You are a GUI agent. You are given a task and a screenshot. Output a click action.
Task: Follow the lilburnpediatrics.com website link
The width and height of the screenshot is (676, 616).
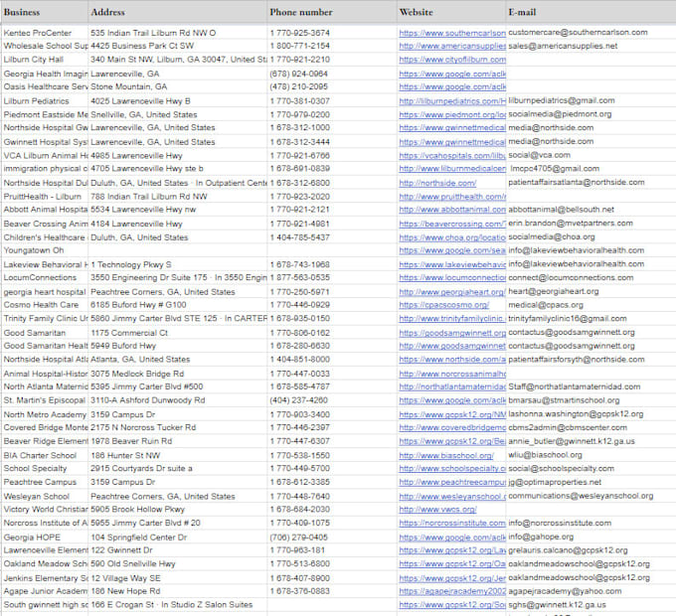pyautogui.click(x=451, y=100)
